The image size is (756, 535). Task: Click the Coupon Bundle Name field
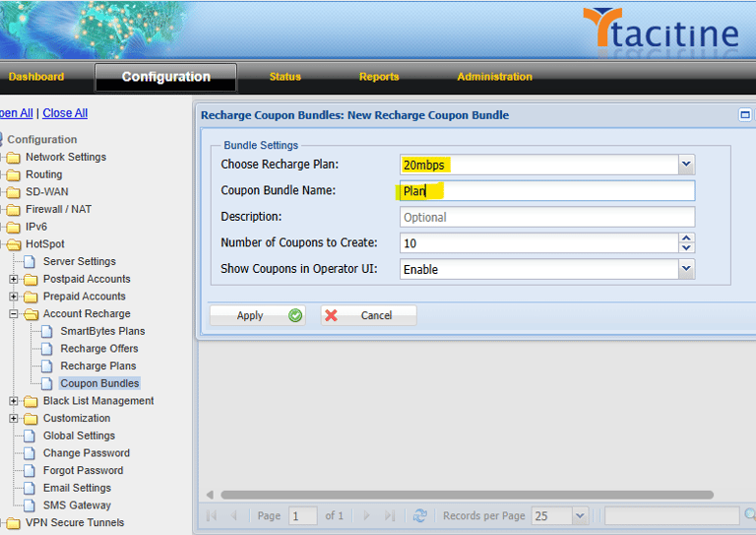coord(547,190)
